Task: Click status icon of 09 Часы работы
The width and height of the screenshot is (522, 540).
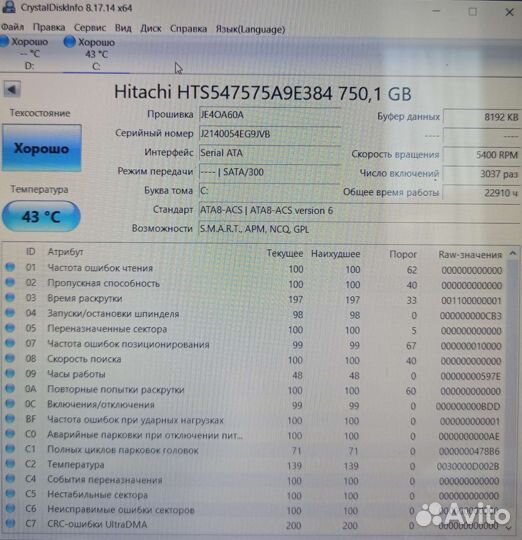Action: [10, 373]
